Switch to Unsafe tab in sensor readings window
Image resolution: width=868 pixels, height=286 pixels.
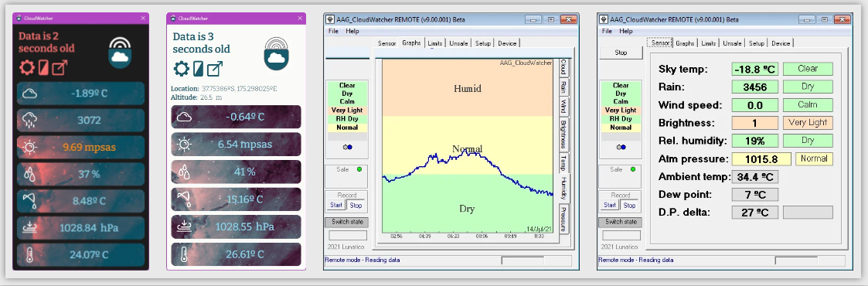coord(732,43)
